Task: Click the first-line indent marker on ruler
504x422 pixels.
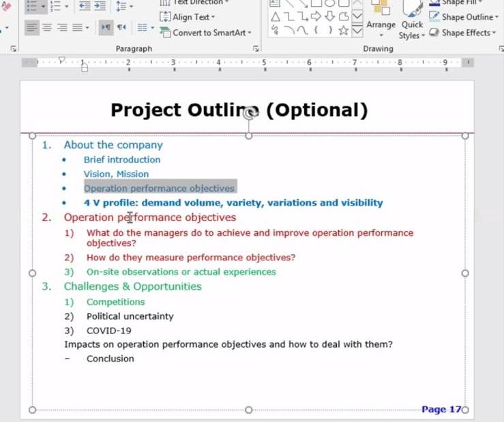Action: click(x=61, y=59)
